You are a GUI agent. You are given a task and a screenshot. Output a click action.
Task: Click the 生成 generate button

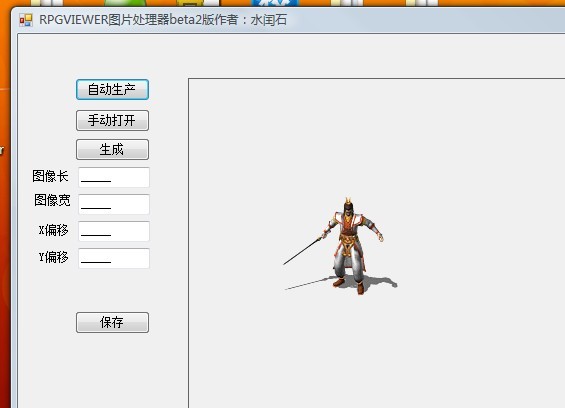tap(112, 149)
